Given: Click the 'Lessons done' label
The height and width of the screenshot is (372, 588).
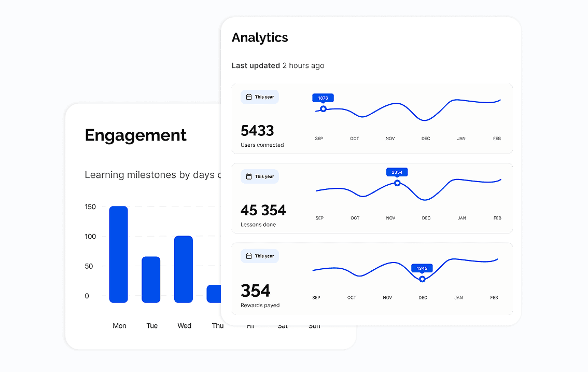Looking at the screenshot, I should point(258,225).
